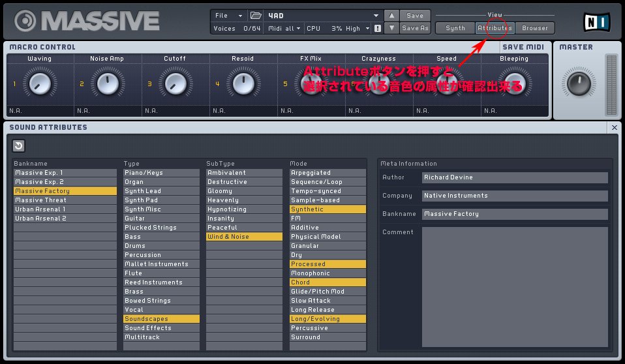
Task: Click the Master volume knob
Action: (x=579, y=83)
